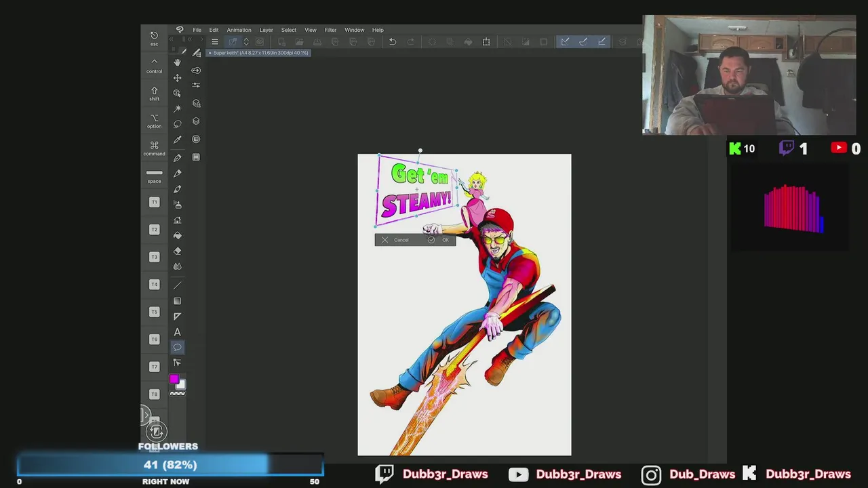This screenshot has height=488, width=868.
Task: Select the Decoration tool
Action: tap(177, 220)
